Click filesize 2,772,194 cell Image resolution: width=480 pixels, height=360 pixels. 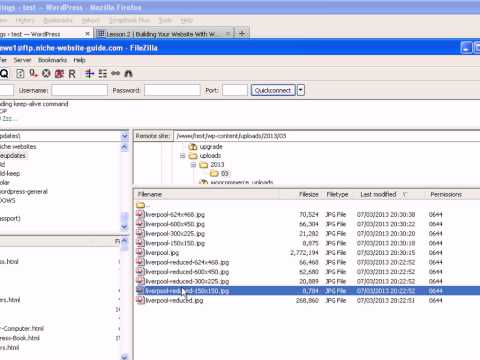click(304, 253)
